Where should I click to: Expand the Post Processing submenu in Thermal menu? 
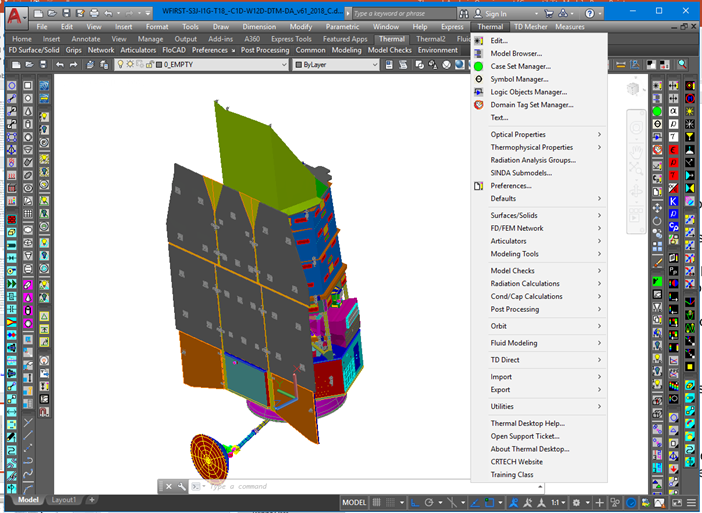(546, 309)
